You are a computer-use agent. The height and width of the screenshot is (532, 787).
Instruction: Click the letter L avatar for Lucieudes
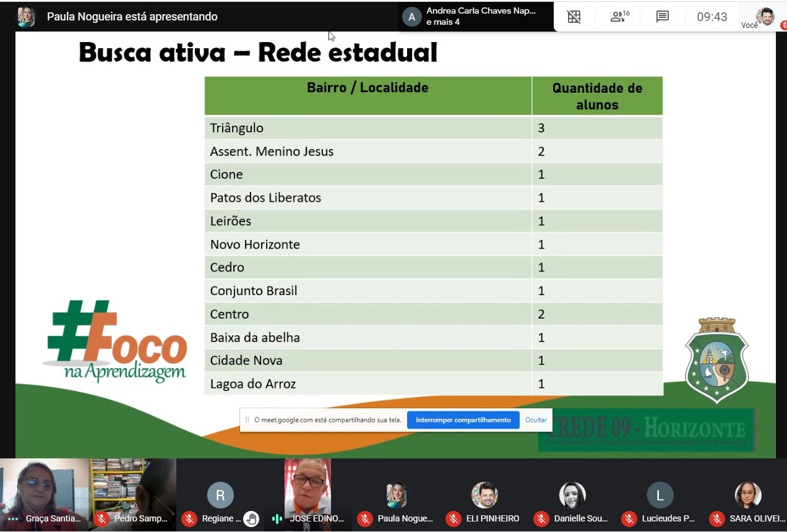coord(660,495)
